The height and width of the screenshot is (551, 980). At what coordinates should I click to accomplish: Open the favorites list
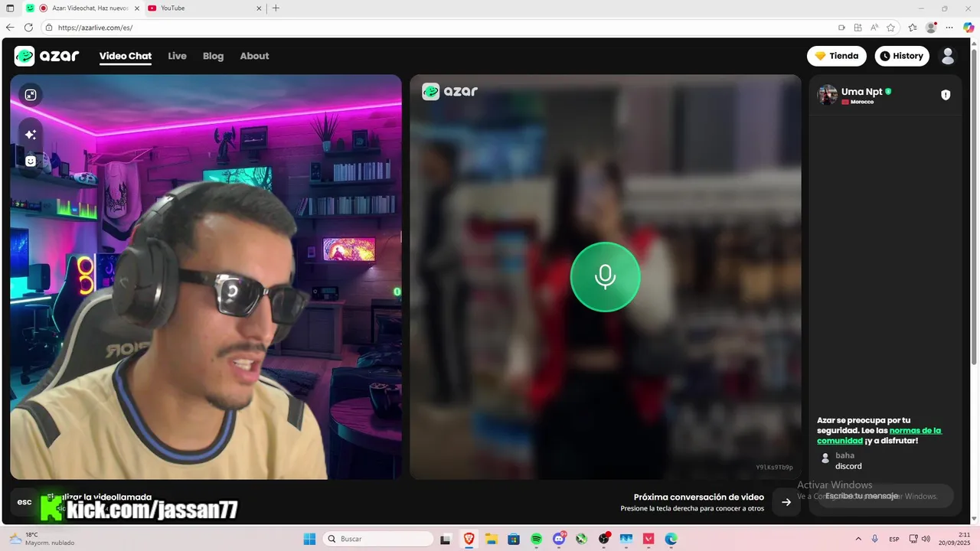(913, 28)
